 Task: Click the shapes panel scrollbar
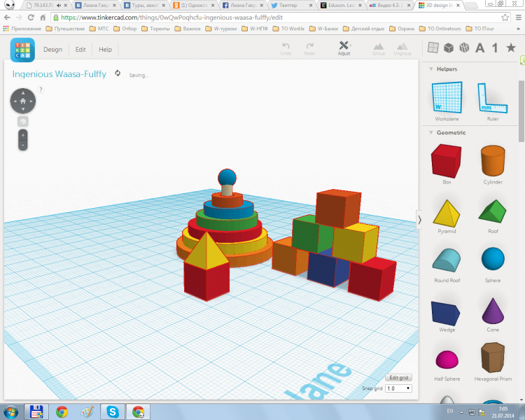tap(521, 111)
